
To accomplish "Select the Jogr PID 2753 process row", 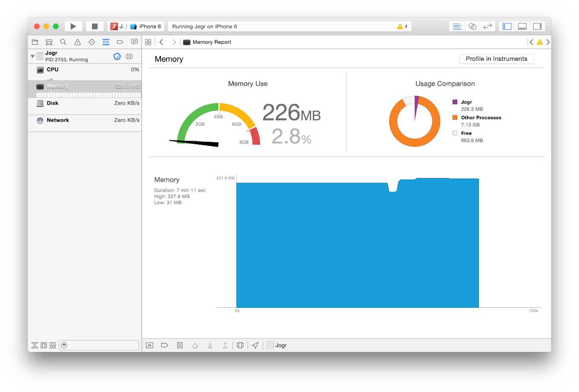I will pyautogui.click(x=85, y=56).
